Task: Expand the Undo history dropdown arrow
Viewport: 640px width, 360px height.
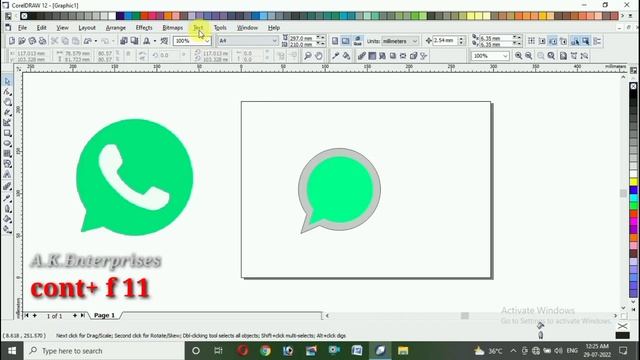Action: click(96, 41)
